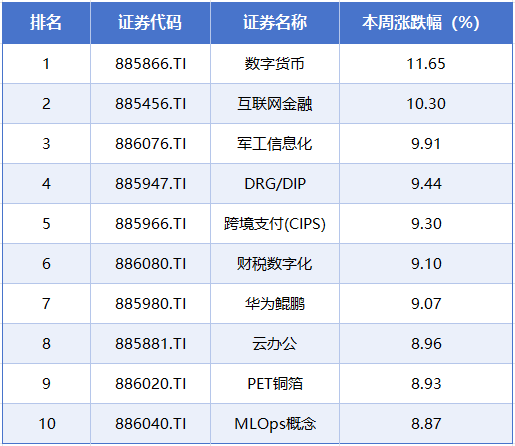Click the PET铜箔 cell
Image resolution: width=515 pixels, height=446 pixels.
pyautogui.click(x=275, y=384)
